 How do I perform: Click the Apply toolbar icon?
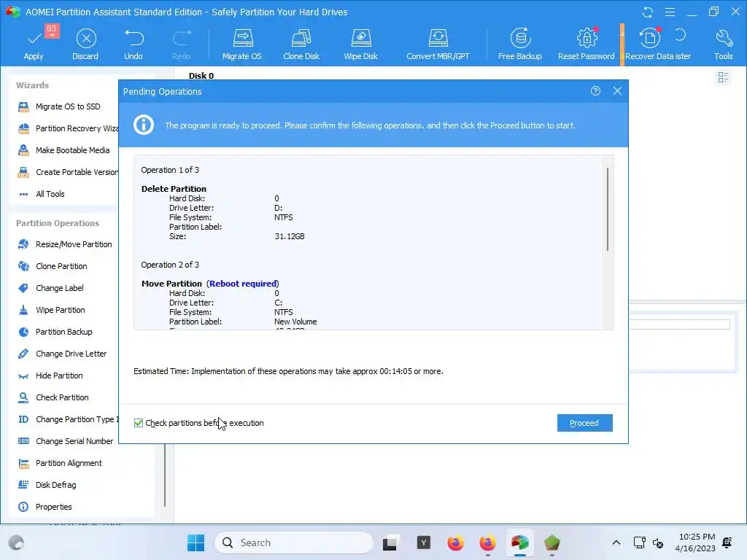34,44
